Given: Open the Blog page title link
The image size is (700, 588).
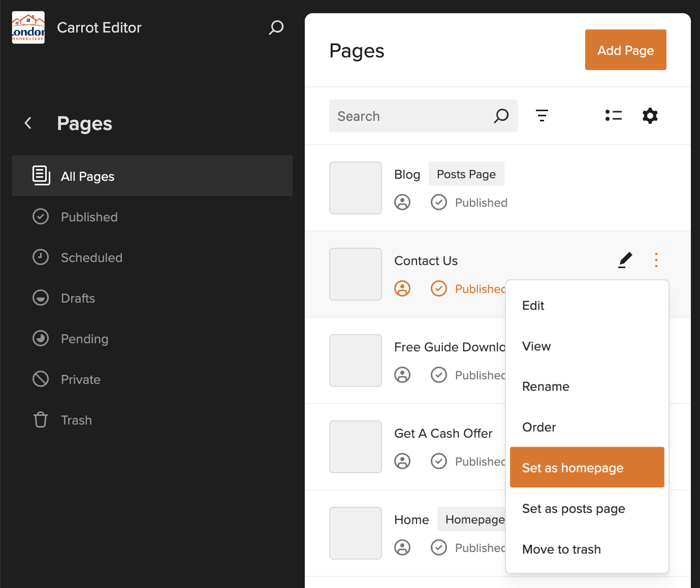Looking at the screenshot, I should pyautogui.click(x=407, y=175).
